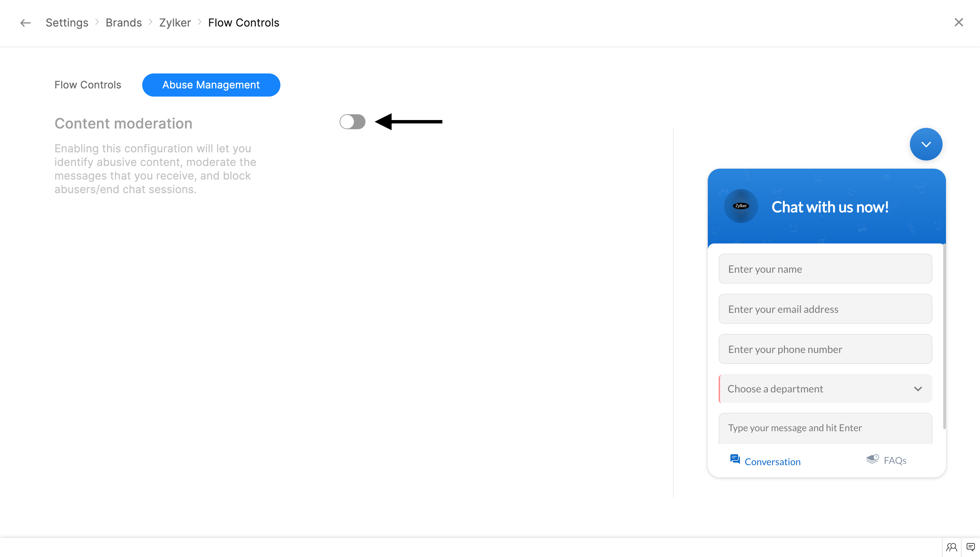Click the chat widget scrollbar
Viewport: 980px width, 557px height.
click(x=944, y=337)
